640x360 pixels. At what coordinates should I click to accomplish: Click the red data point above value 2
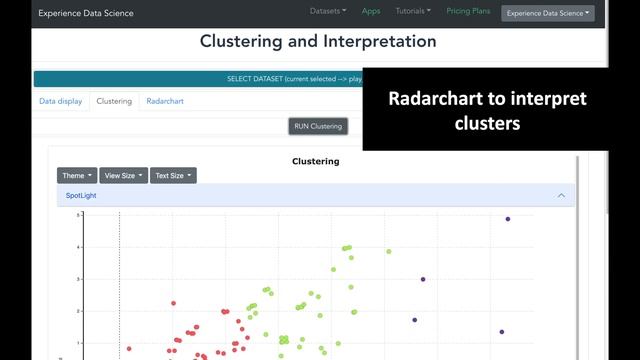click(173, 303)
